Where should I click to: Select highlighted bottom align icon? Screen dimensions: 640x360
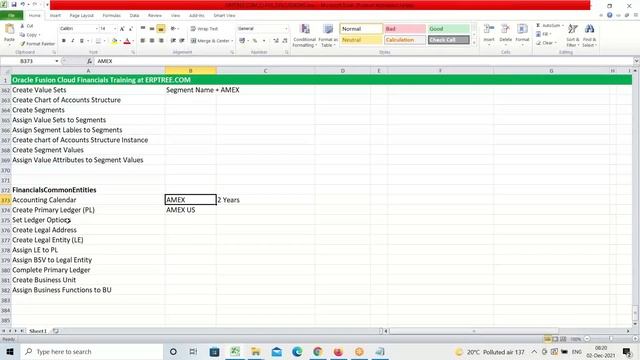coord(161,29)
